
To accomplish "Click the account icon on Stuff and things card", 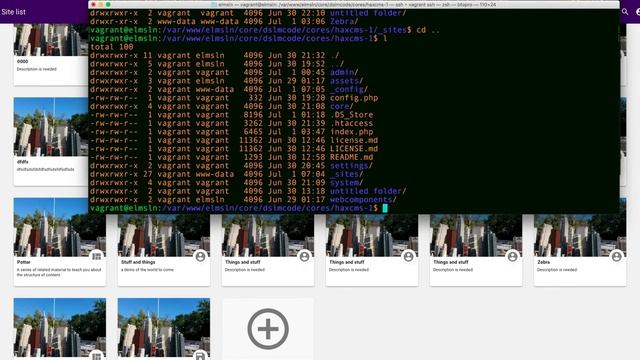I will pyautogui.click(x=200, y=256).
